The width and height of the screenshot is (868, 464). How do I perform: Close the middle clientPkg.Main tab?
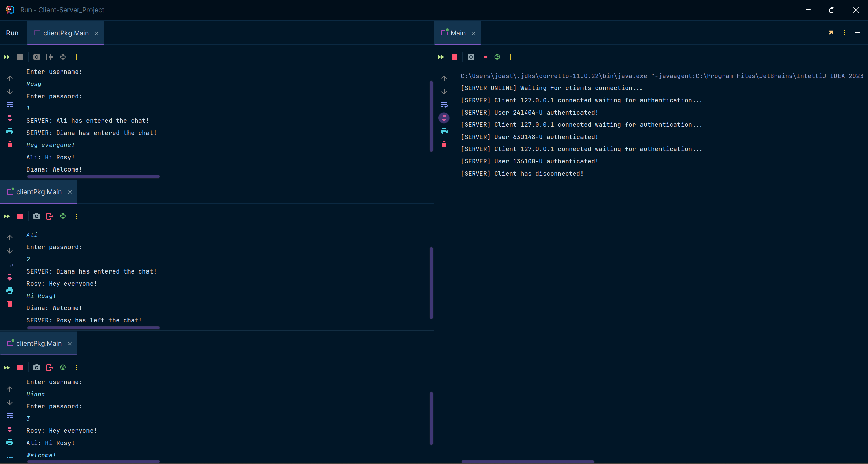pyautogui.click(x=70, y=192)
